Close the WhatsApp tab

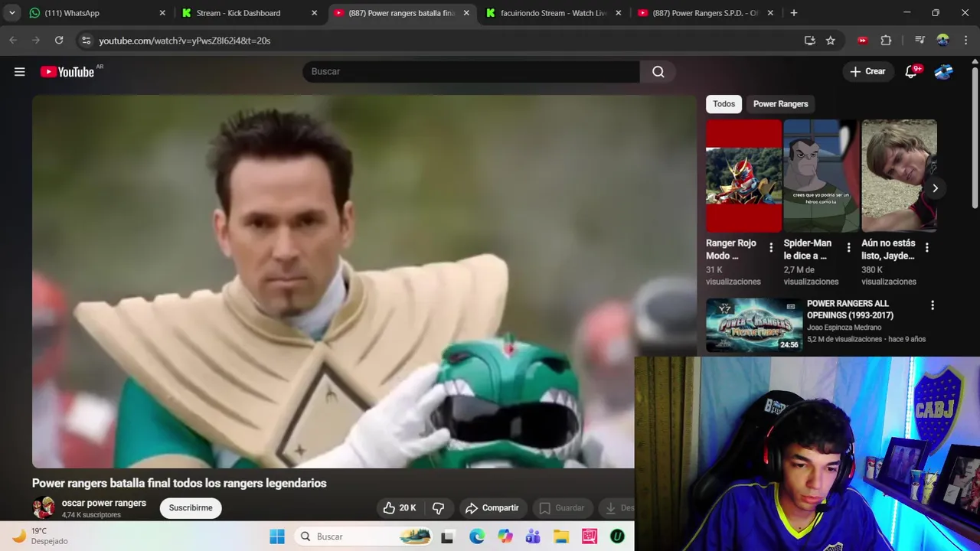coord(162,13)
